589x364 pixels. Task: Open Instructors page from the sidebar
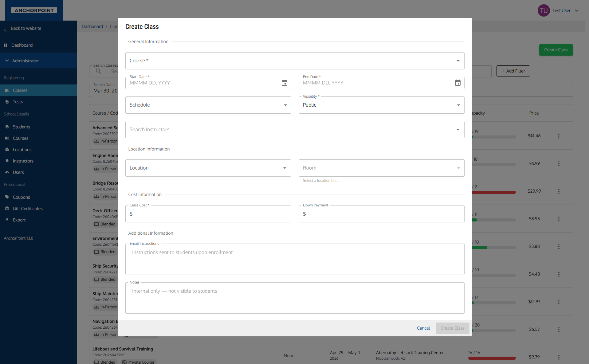(23, 161)
